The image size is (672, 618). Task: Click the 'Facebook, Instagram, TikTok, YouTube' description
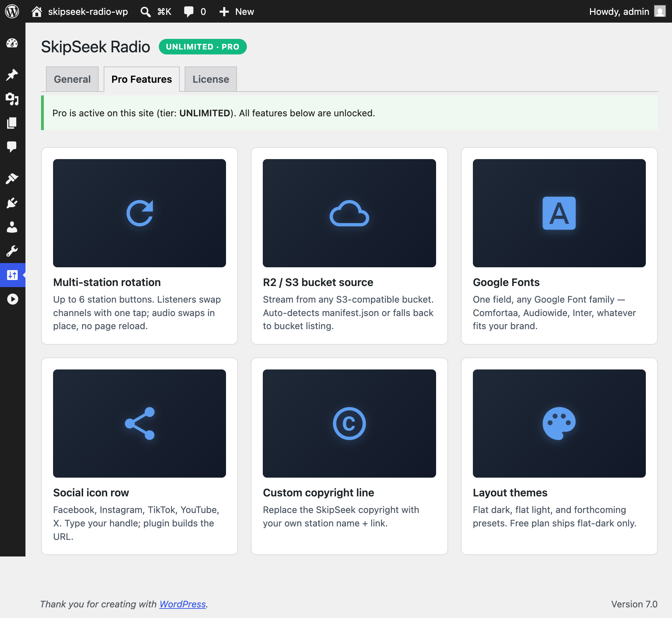tap(137, 523)
